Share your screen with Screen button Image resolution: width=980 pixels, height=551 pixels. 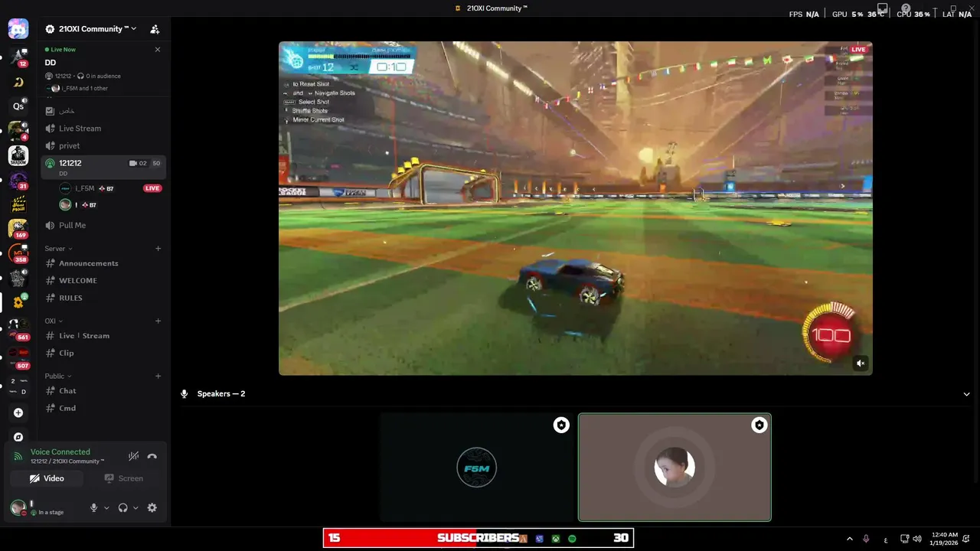pos(123,478)
